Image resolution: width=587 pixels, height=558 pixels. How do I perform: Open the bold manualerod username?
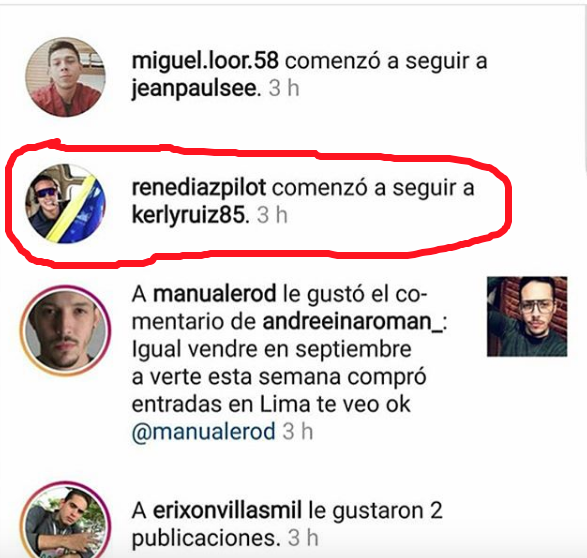pos(215,294)
